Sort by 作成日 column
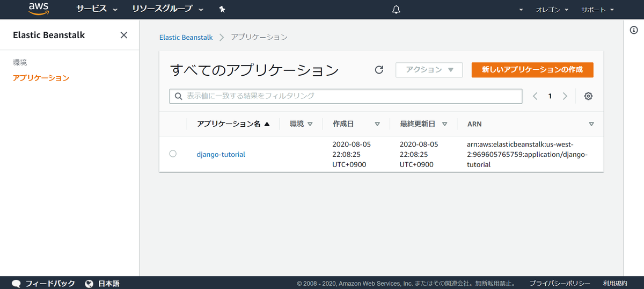This screenshot has width=644, height=289. [356, 124]
